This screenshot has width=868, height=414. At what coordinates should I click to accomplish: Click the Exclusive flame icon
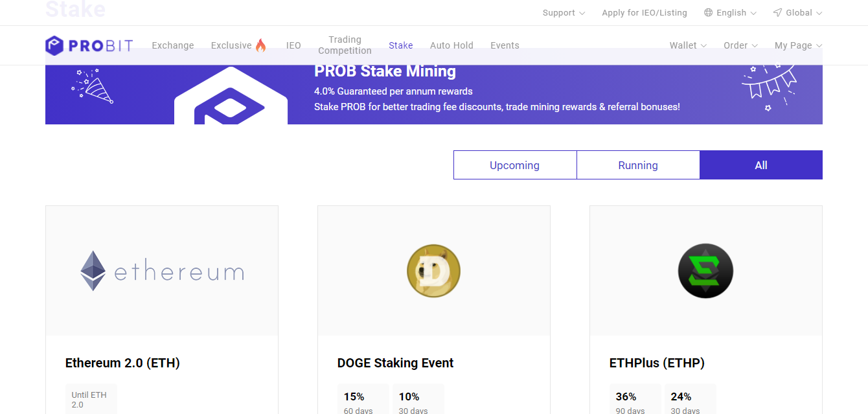click(x=260, y=45)
